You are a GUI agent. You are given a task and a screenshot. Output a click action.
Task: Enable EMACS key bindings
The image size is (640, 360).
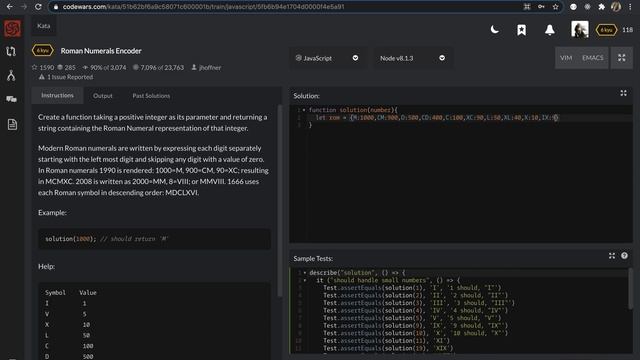coord(592,58)
